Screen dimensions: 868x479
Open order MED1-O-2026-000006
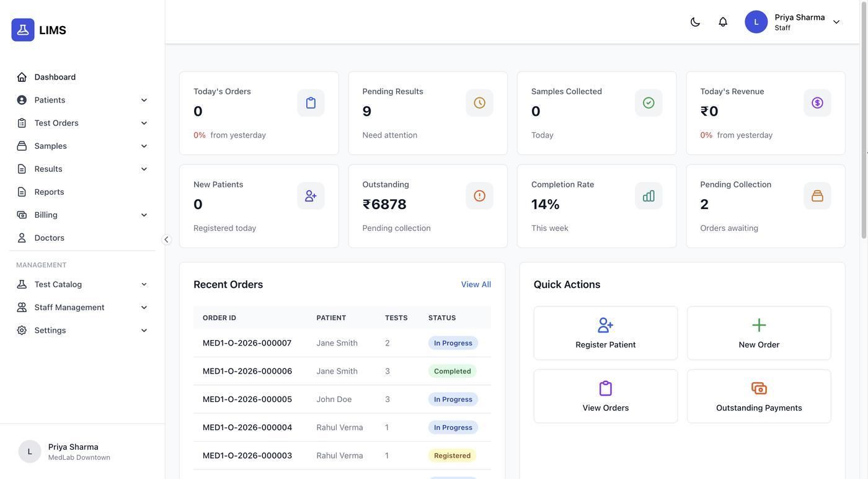tap(247, 371)
